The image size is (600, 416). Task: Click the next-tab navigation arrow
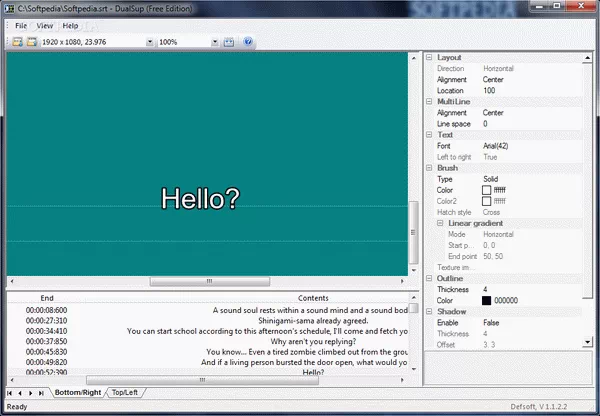(x=33, y=393)
